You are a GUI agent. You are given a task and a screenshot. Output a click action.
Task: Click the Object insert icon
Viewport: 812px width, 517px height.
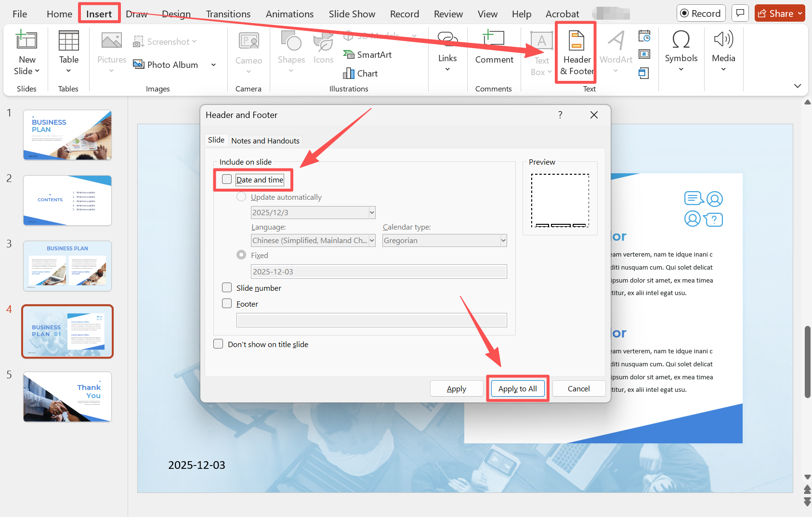coord(644,73)
